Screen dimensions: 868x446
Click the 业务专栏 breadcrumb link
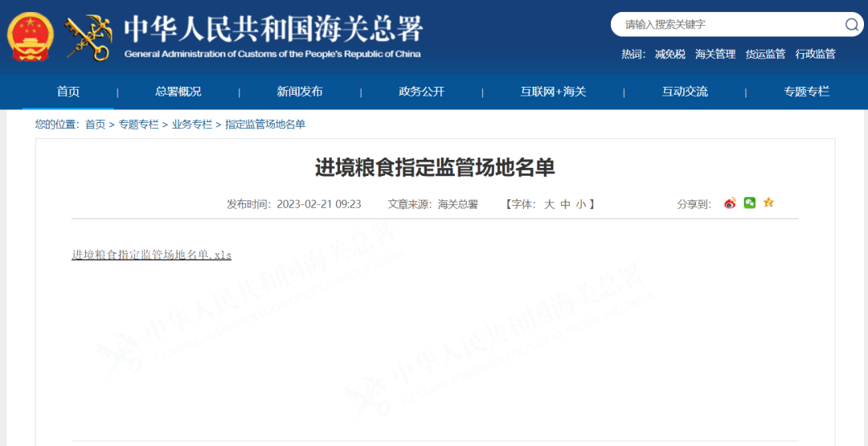tap(192, 125)
